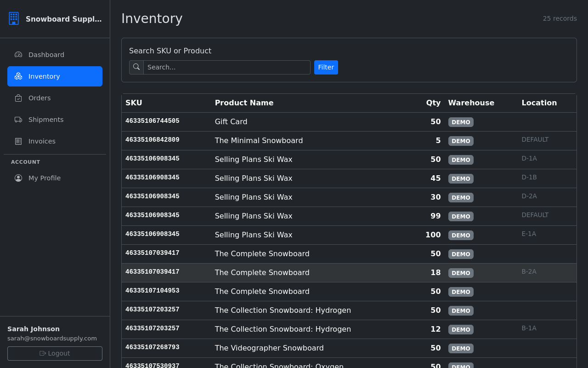Select the Snowboard Supply building logo

pyautogui.click(x=14, y=18)
